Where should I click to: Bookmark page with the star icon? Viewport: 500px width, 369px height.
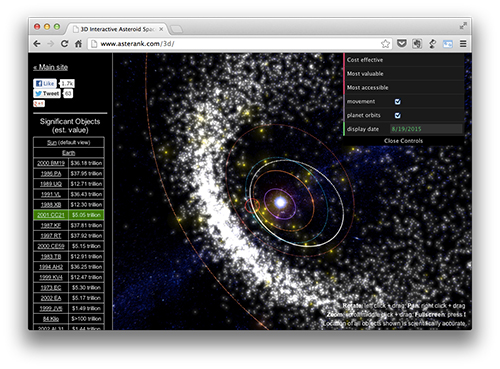click(x=385, y=44)
